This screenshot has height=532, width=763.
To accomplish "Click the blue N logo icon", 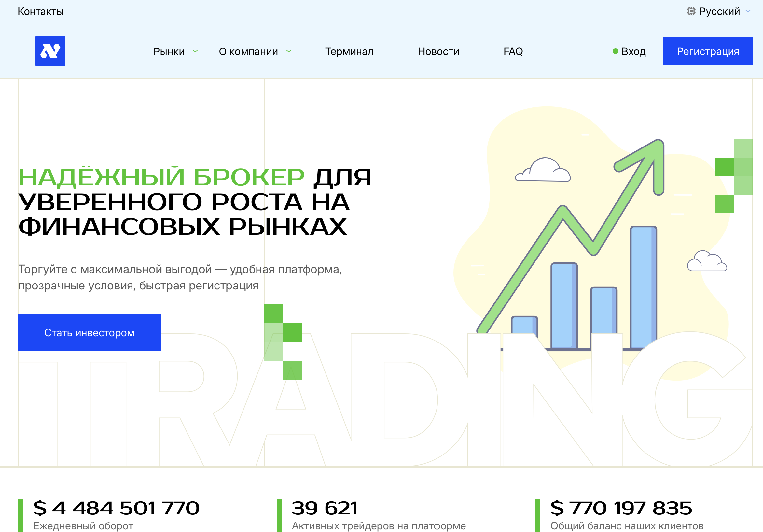I will 50,51.
